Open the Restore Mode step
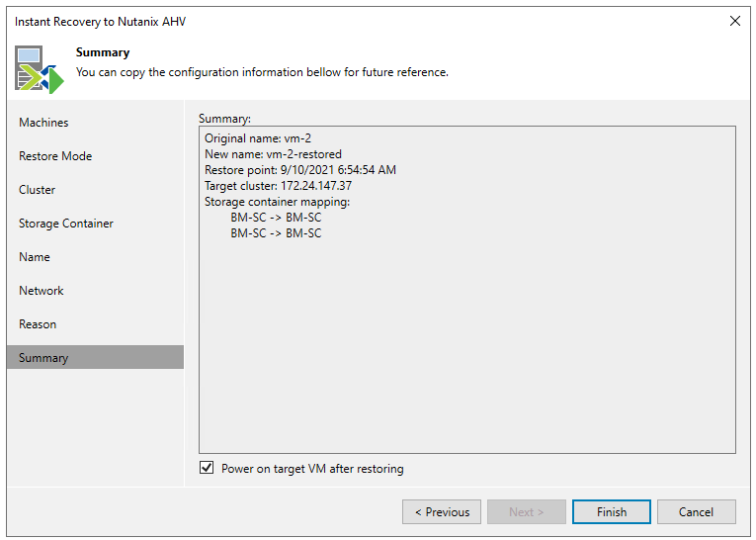756x540 pixels. 55,156
